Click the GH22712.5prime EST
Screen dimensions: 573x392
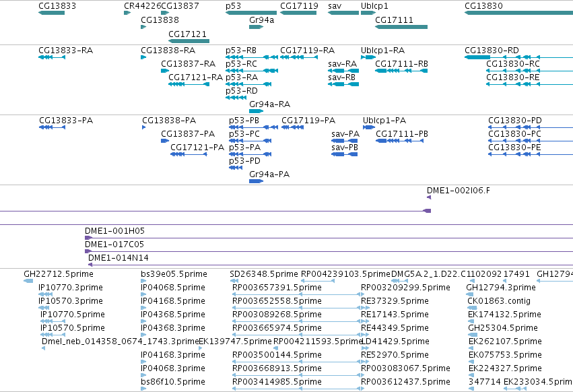click(x=28, y=281)
